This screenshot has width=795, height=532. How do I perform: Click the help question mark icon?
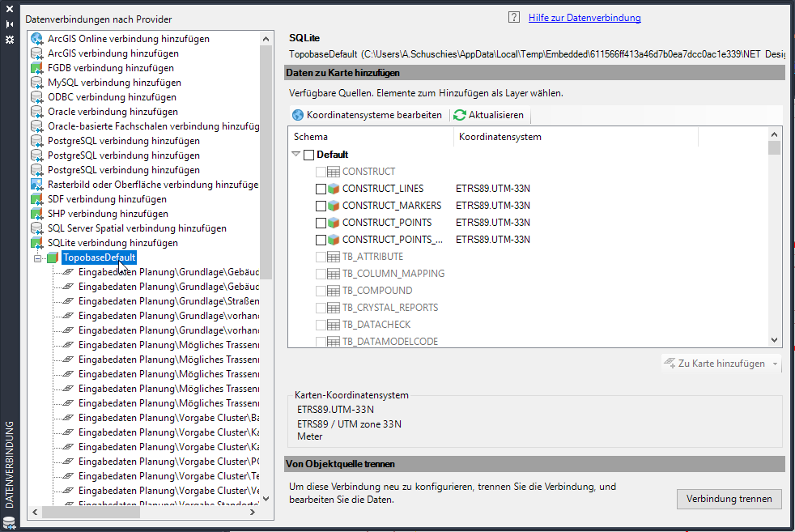[513, 17]
